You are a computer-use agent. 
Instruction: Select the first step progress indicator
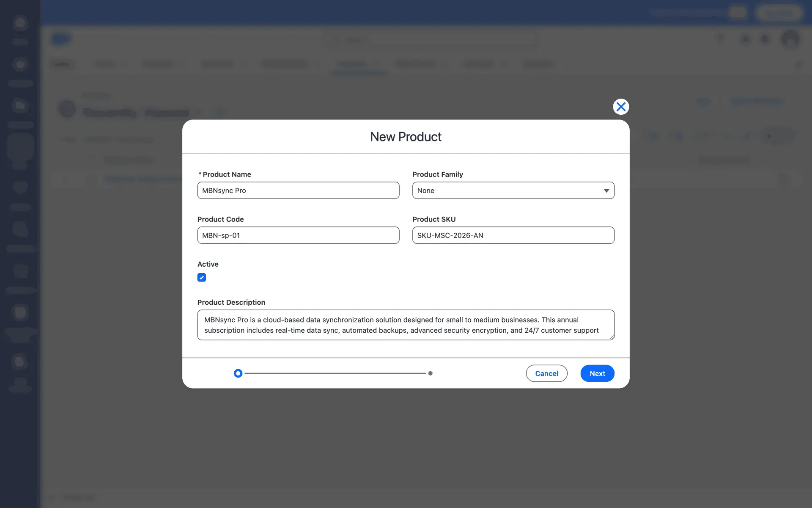[x=238, y=373]
